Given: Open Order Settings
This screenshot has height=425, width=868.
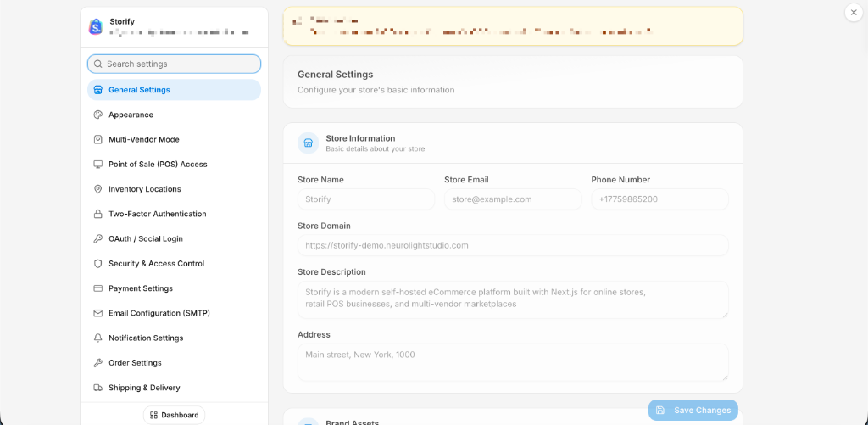Looking at the screenshot, I should click(174, 363).
